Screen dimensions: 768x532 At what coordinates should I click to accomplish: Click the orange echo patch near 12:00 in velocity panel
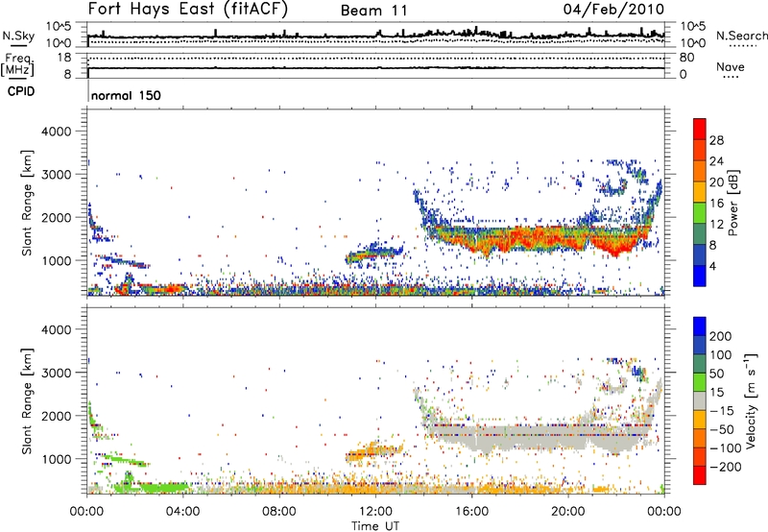(x=372, y=451)
